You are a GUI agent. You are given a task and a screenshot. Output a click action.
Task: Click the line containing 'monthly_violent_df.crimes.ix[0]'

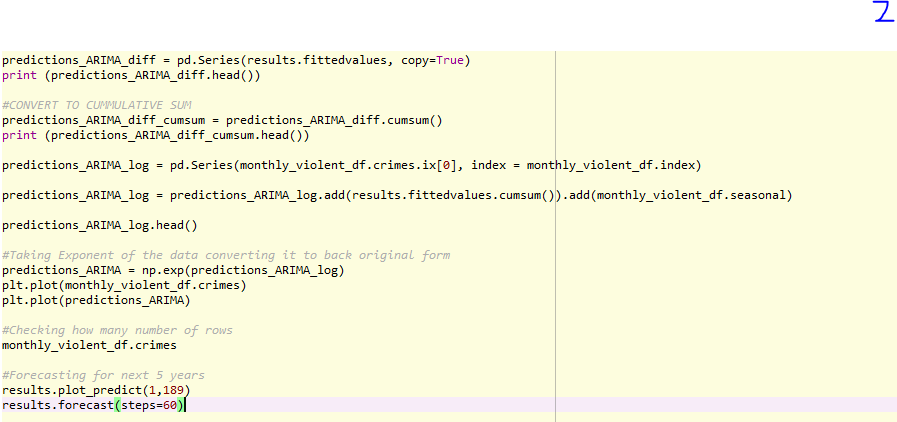pos(351,165)
